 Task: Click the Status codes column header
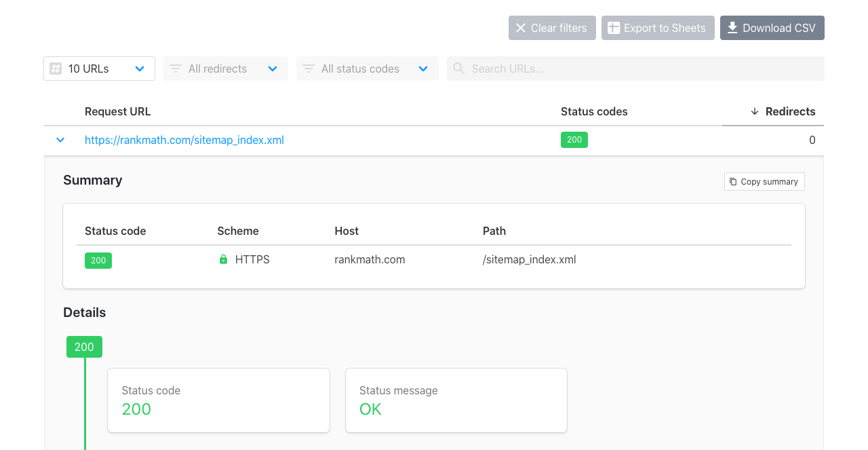click(594, 111)
